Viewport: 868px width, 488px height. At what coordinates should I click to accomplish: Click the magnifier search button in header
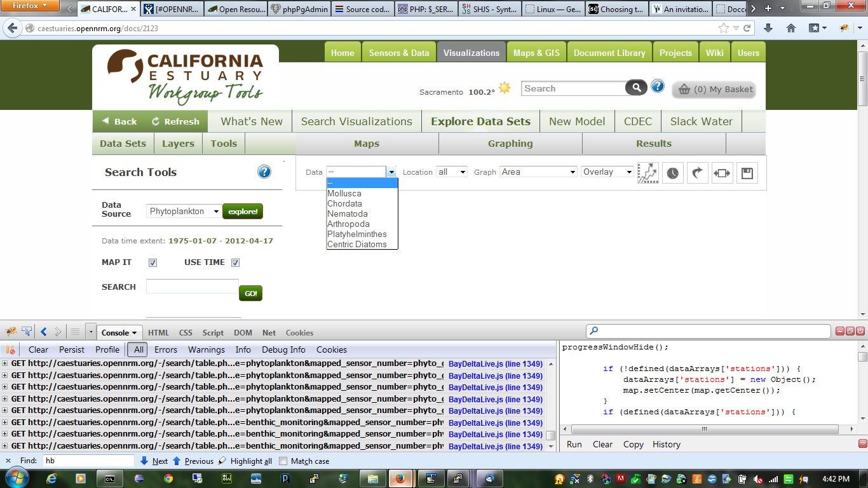click(x=636, y=88)
